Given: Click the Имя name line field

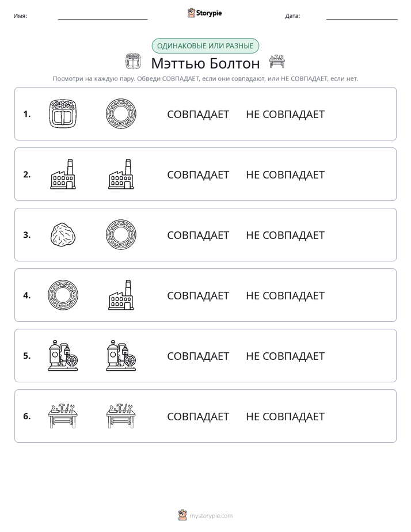Looking at the screenshot, I should 102,16.
